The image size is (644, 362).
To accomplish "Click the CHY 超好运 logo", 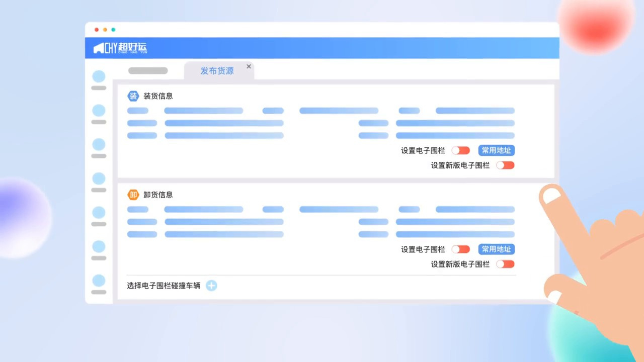I will point(120,48).
